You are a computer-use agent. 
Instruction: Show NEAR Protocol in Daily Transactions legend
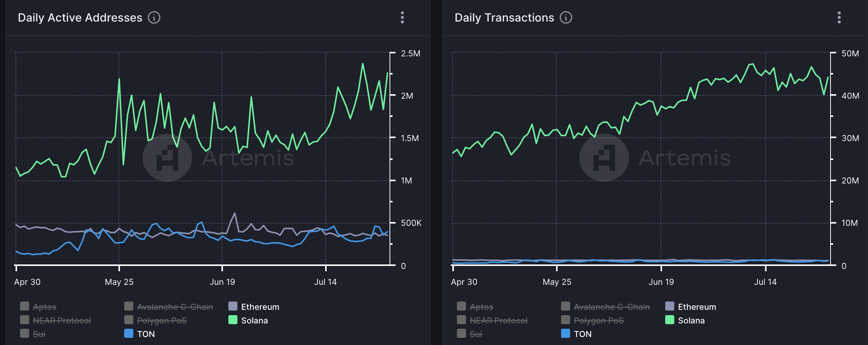[498, 320]
